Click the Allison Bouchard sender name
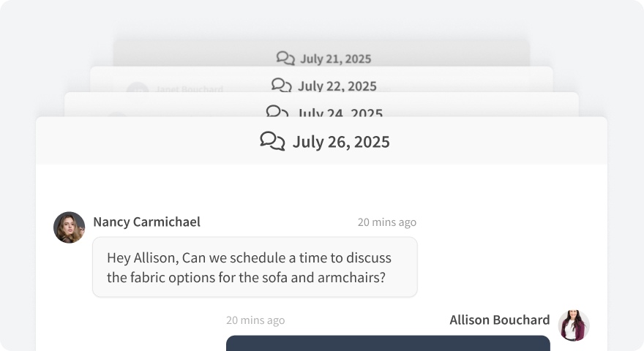Image resolution: width=644 pixels, height=351 pixels. click(500, 320)
